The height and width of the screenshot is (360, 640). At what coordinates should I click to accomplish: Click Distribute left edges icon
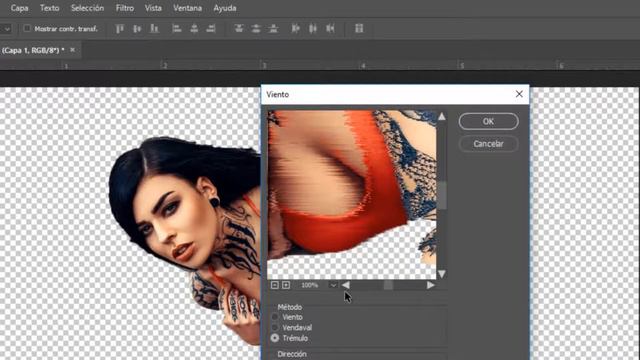coord(296,29)
